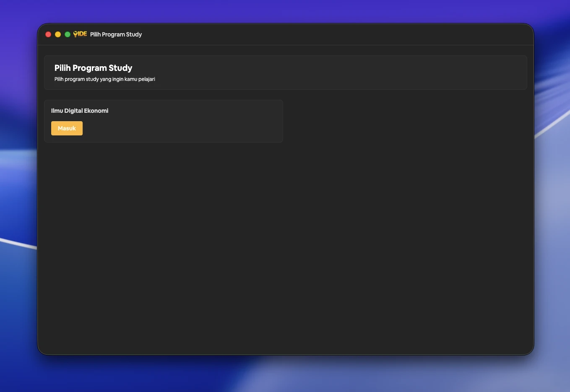The width and height of the screenshot is (570, 392).
Task: Close the window with the red button
Action: click(48, 34)
